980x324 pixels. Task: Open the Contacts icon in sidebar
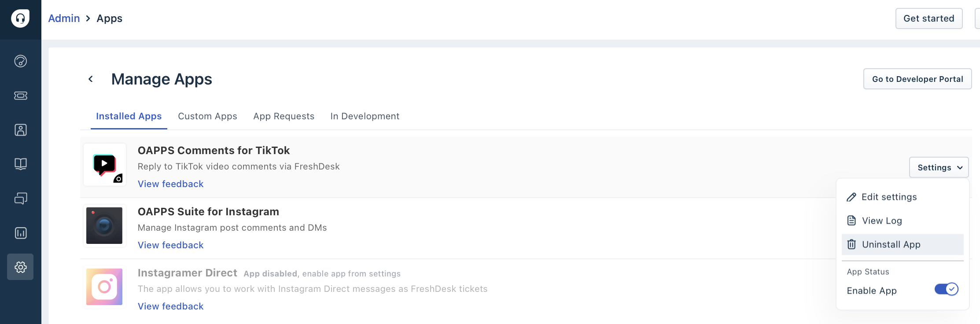(x=21, y=130)
